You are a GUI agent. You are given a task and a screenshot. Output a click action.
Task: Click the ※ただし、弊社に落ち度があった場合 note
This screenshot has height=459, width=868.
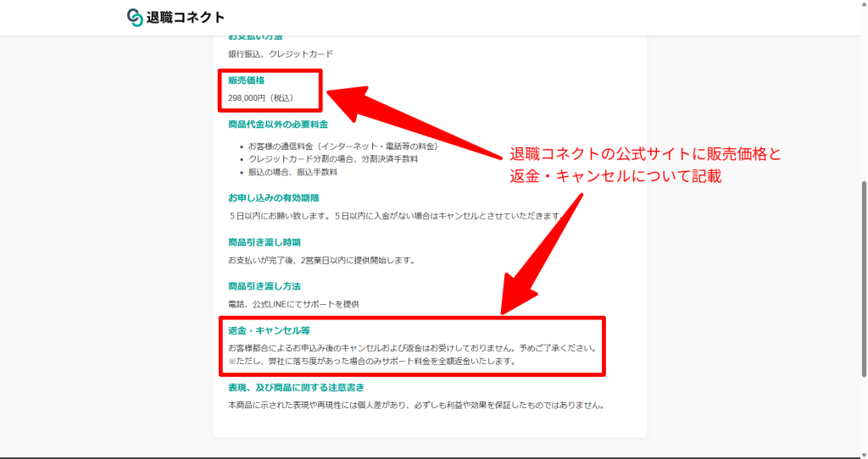click(373, 361)
